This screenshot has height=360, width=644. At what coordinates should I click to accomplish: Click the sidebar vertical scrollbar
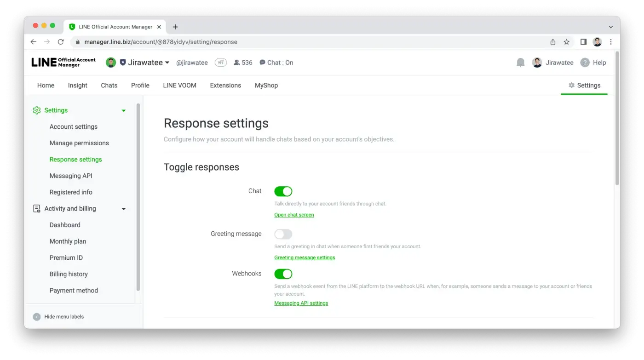[x=138, y=198]
